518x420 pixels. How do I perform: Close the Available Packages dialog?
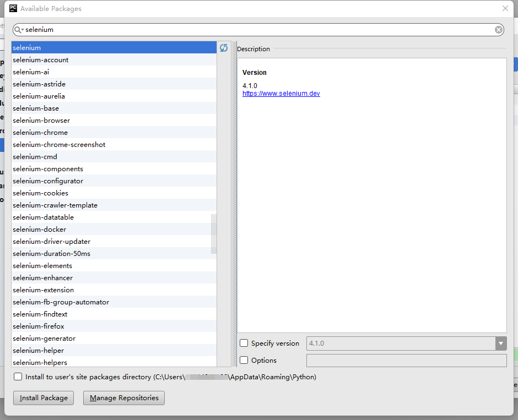click(x=505, y=8)
